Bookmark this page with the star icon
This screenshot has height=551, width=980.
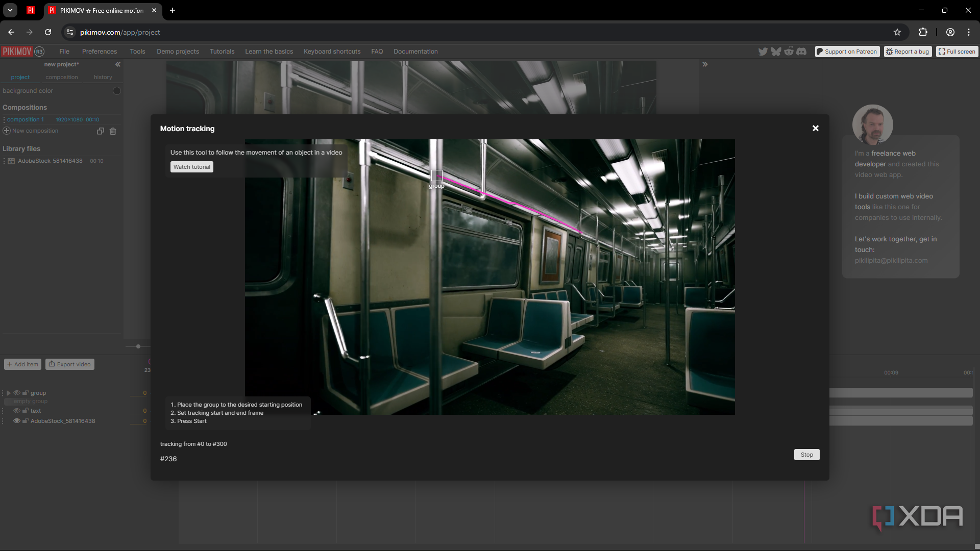(x=897, y=32)
